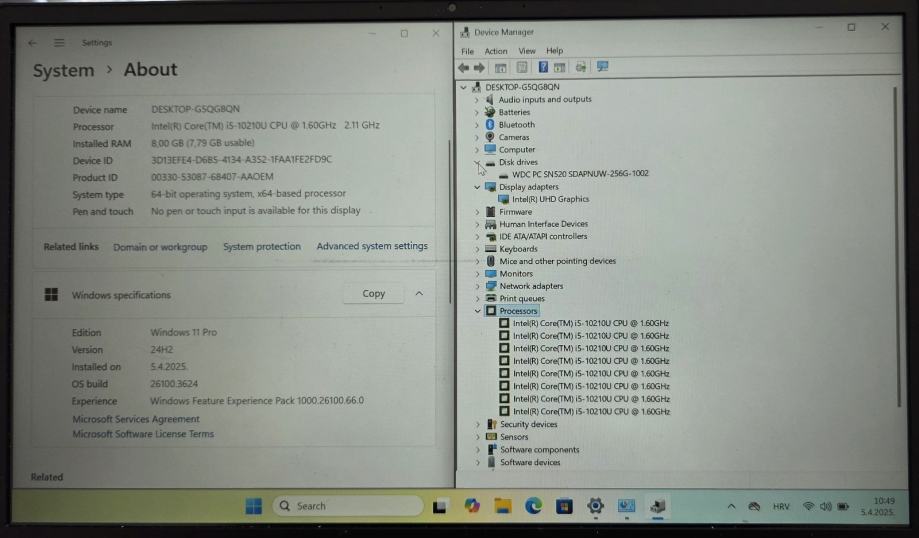The image size is (919, 538).
Task: Expand the Network adapters category
Action: coord(477,287)
